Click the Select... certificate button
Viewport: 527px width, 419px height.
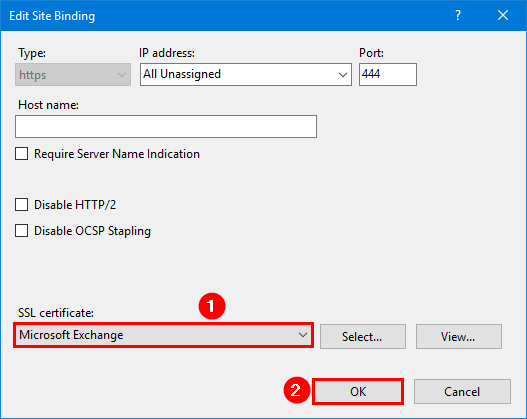(x=363, y=336)
